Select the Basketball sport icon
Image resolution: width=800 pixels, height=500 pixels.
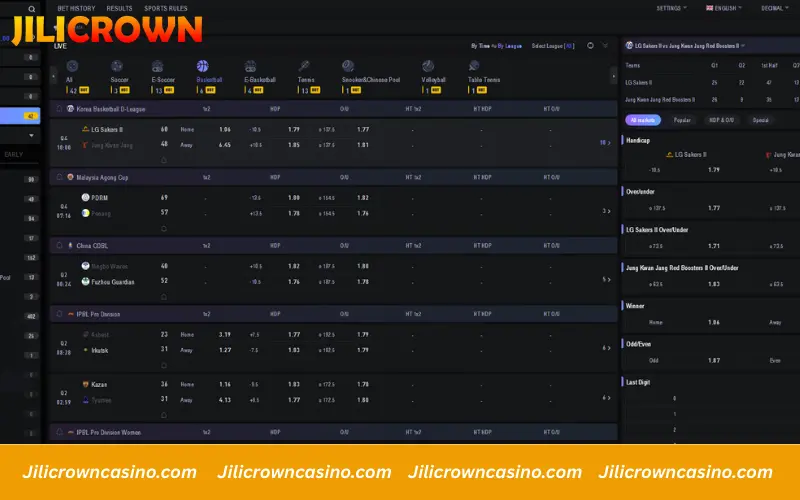pos(203,66)
